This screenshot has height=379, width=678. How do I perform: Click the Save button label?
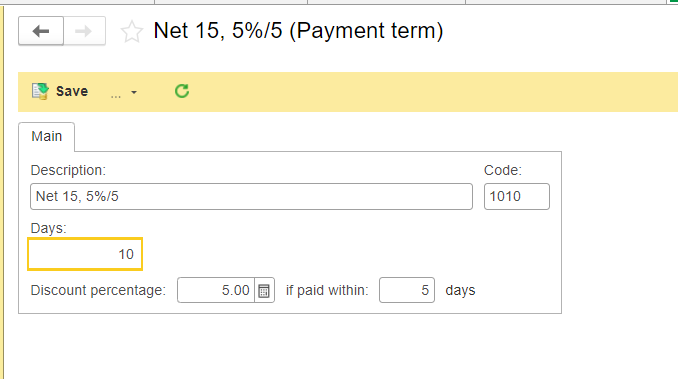click(72, 91)
